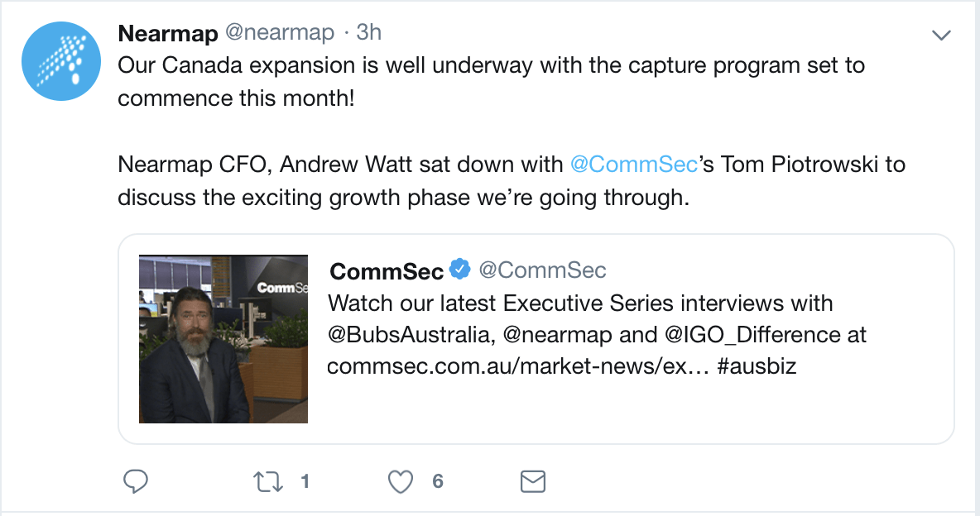The height and width of the screenshot is (516, 980).
Task: Like the tweet with the heart icon
Action: coord(401,481)
